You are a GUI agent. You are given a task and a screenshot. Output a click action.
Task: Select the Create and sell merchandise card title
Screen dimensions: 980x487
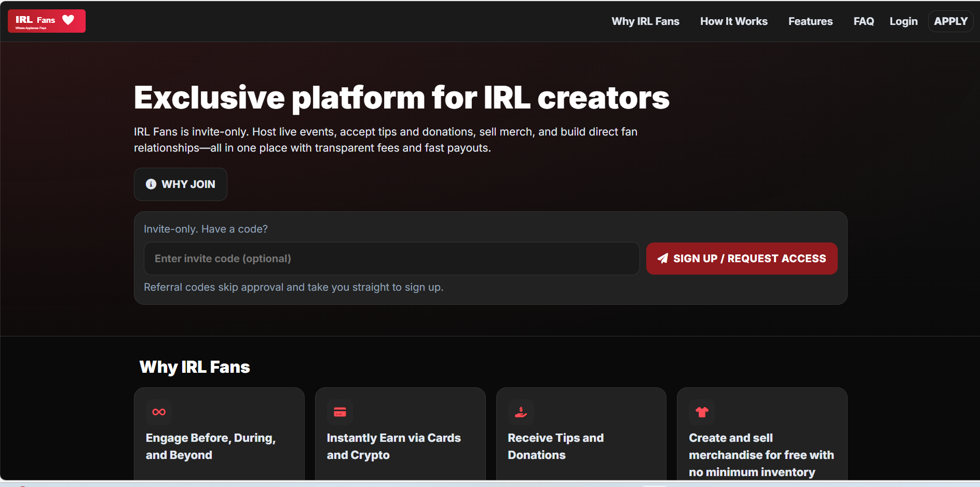(761, 455)
